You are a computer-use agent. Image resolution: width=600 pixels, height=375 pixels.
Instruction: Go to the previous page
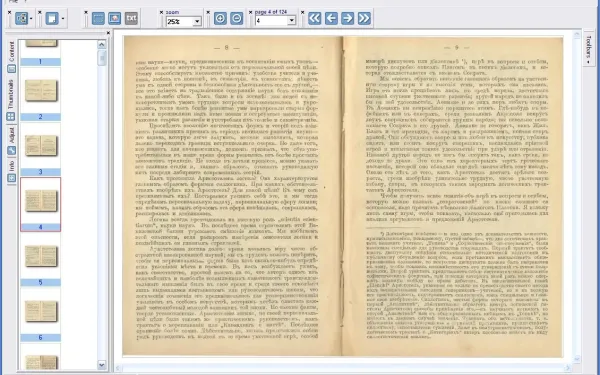tap(331, 18)
